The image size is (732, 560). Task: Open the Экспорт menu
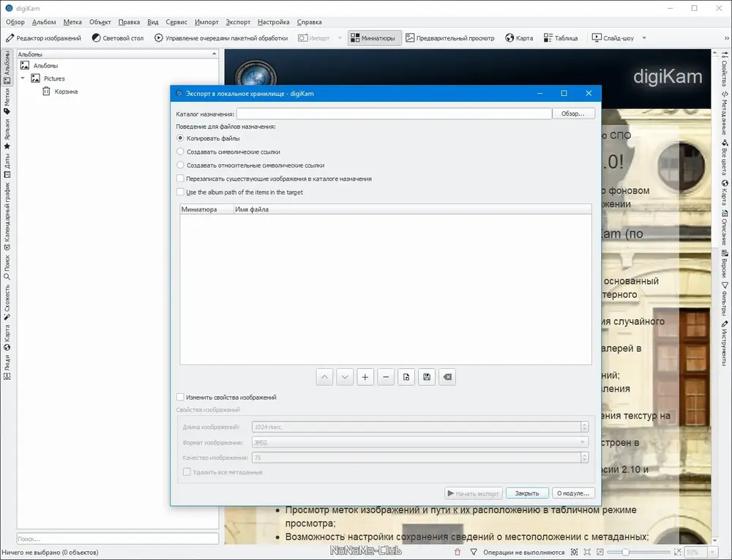pos(238,22)
